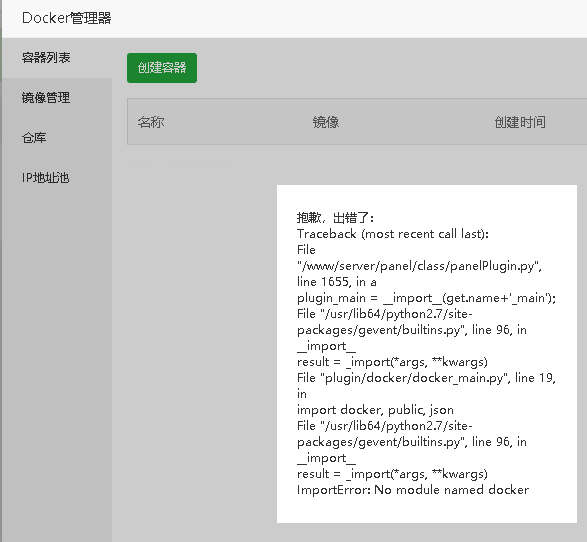587x542 pixels.
Task: Click the 抱歉，出错了 error heading
Action: pyautogui.click(x=335, y=218)
